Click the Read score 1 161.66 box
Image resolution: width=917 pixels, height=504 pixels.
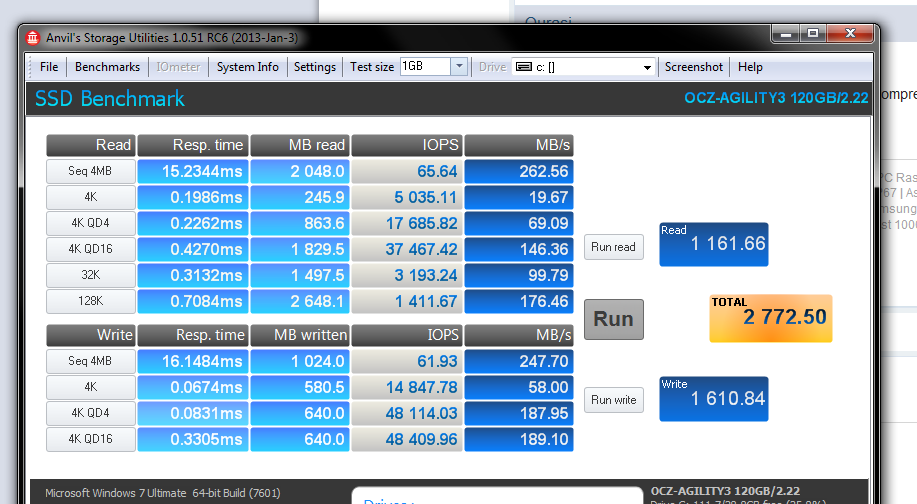point(714,244)
